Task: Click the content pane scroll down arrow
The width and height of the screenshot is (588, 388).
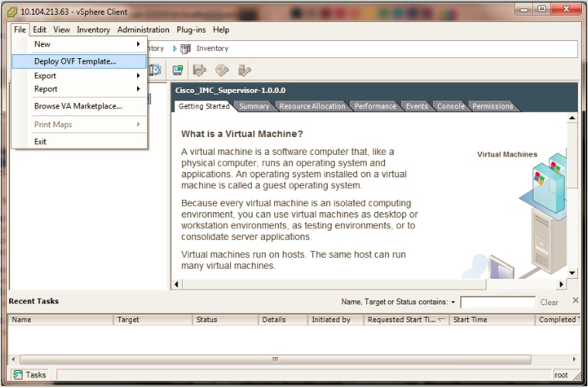Action: pos(572,273)
